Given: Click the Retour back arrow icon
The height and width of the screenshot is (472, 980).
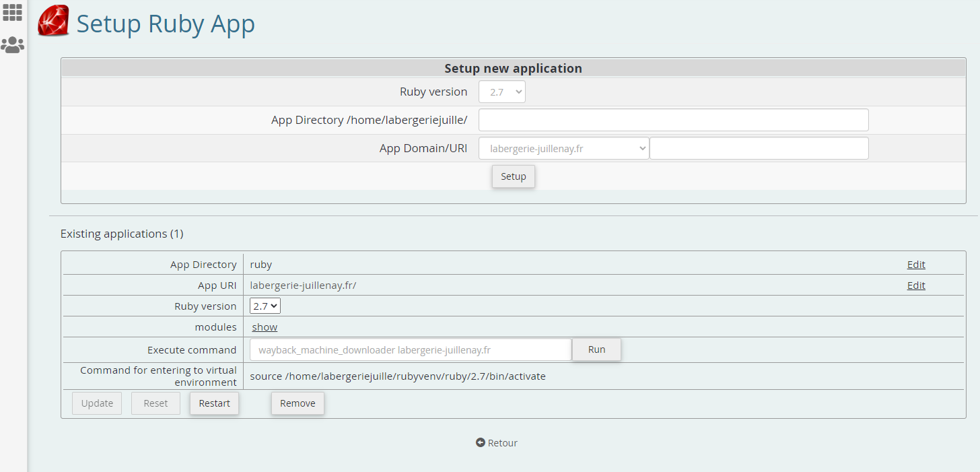Looking at the screenshot, I should point(480,442).
